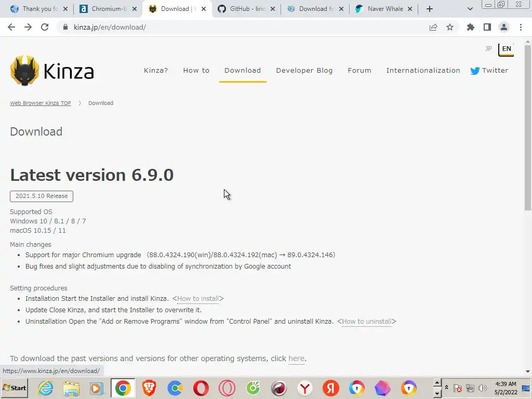Open the Download nav item

(x=243, y=70)
